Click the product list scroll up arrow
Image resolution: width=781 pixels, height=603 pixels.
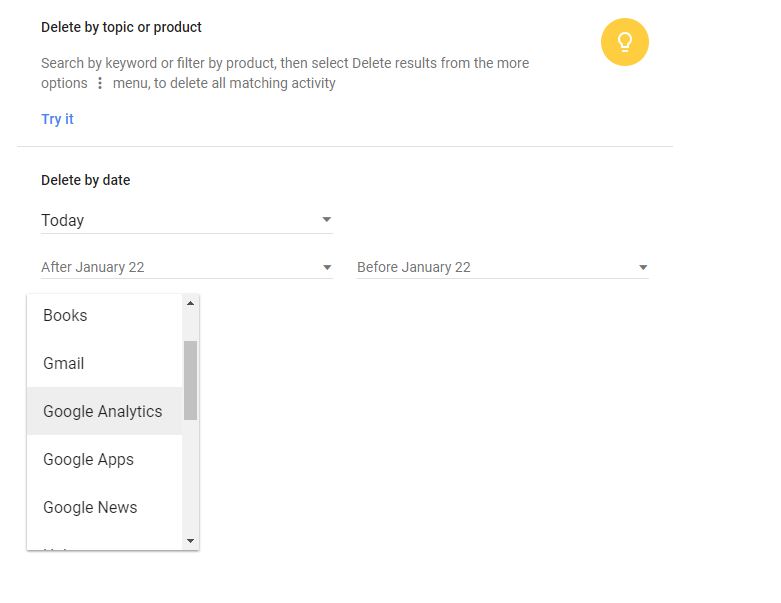191,303
